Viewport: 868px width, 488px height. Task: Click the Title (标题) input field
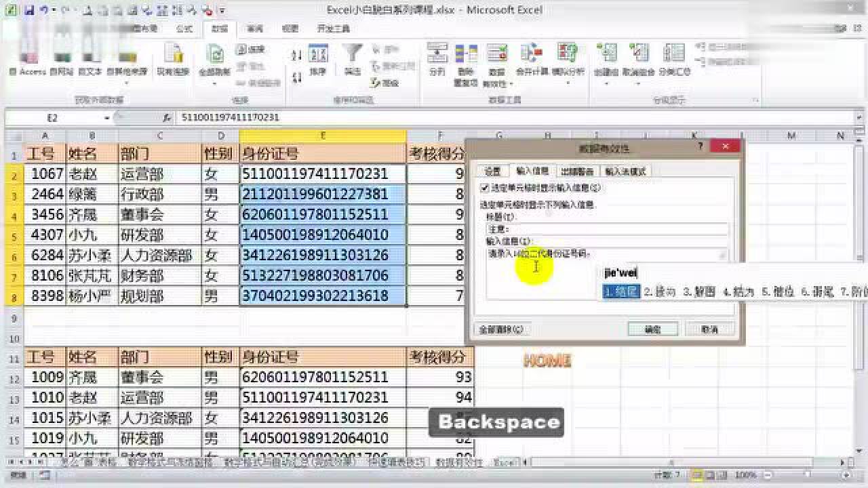pyautogui.click(x=607, y=229)
